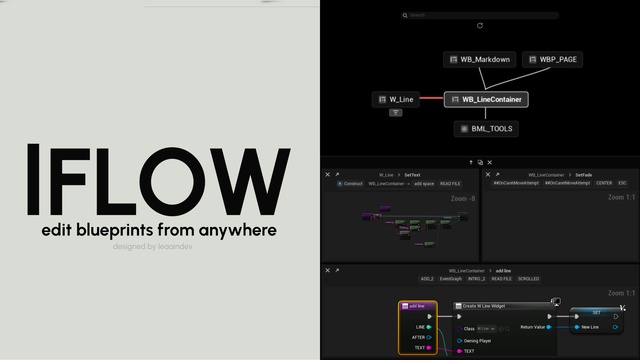Open the SetText panel externally via arrow icon

[337, 175]
